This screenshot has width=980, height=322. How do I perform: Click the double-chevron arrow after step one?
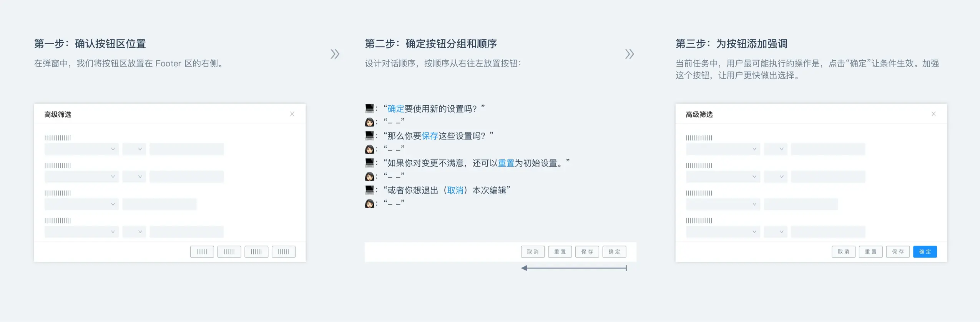point(335,54)
